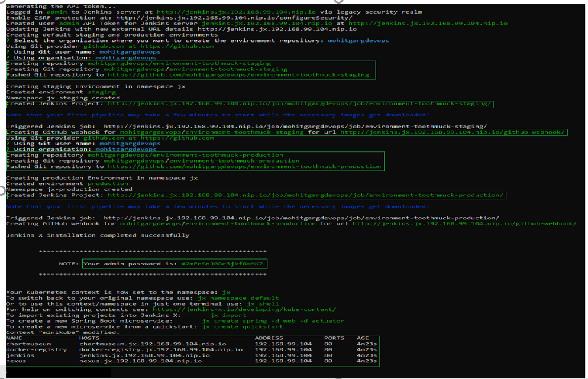
Task: Click 'Creating Git repository' line for environment-toothmuck-production
Action: click(x=153, y=160)
